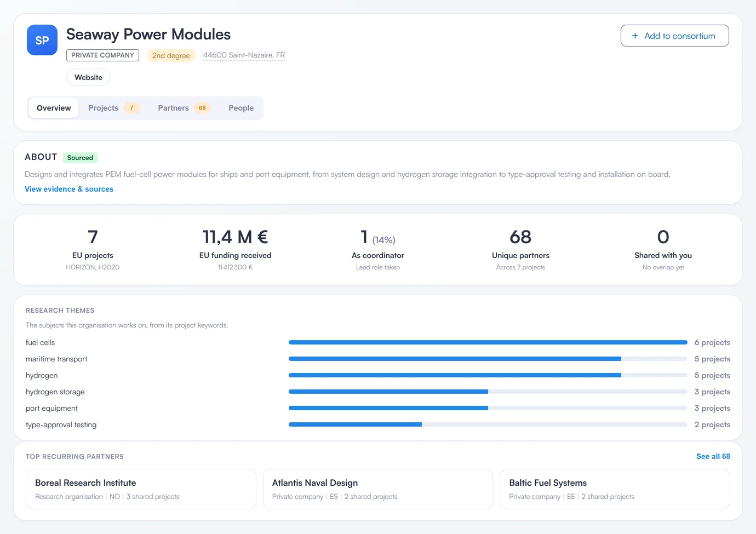
Task: Click the 'hydrogen' theme label
Action: [x=42, y=375]
